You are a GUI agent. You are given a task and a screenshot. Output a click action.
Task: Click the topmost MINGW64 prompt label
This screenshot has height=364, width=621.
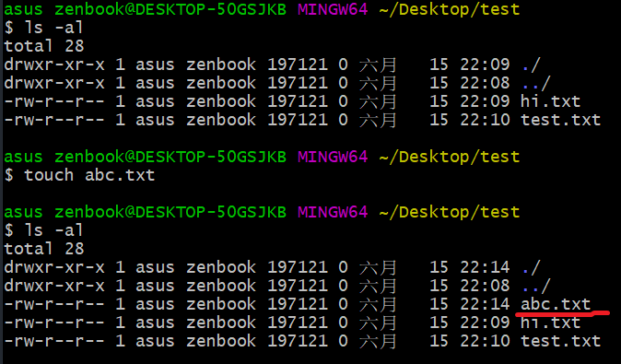point(333,9)
